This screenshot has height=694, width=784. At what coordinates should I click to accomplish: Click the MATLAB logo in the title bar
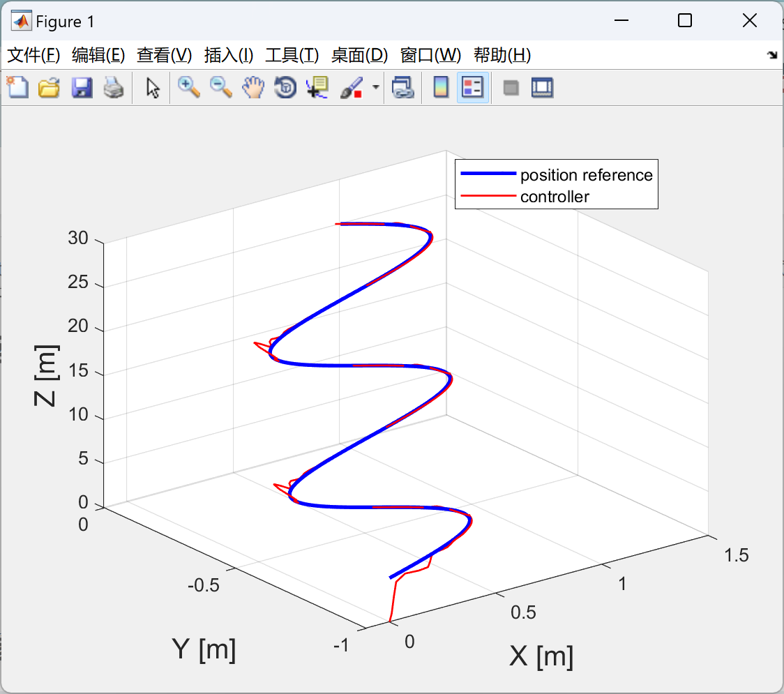click(x=22, y=21)
